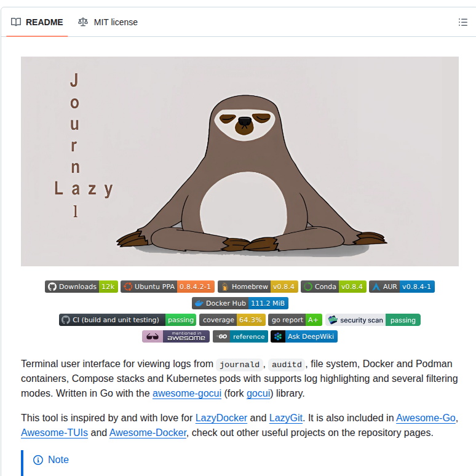Viewport: 476px width, 476px height.
Task: Open the README tab
Action: (37, 22)
